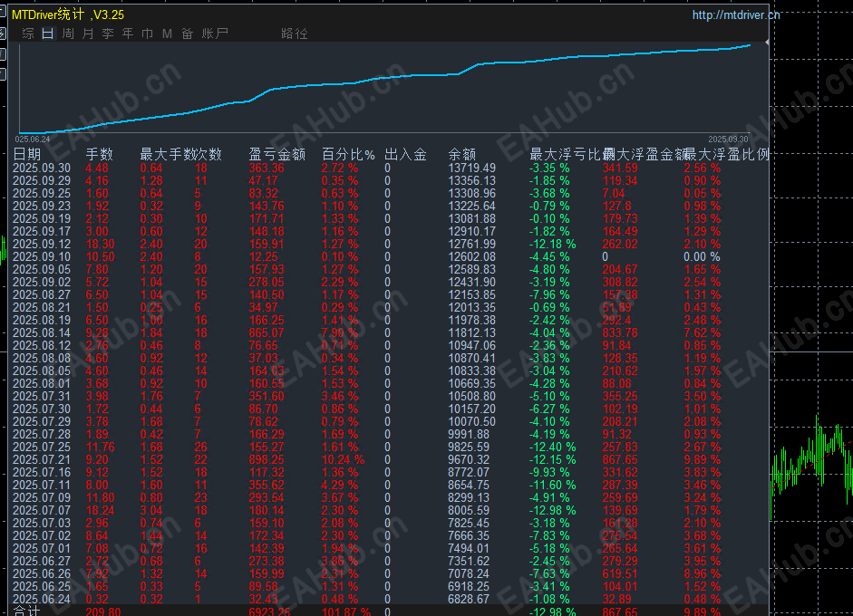
Task: Click the M tab
Action: [x=167, y=34]
